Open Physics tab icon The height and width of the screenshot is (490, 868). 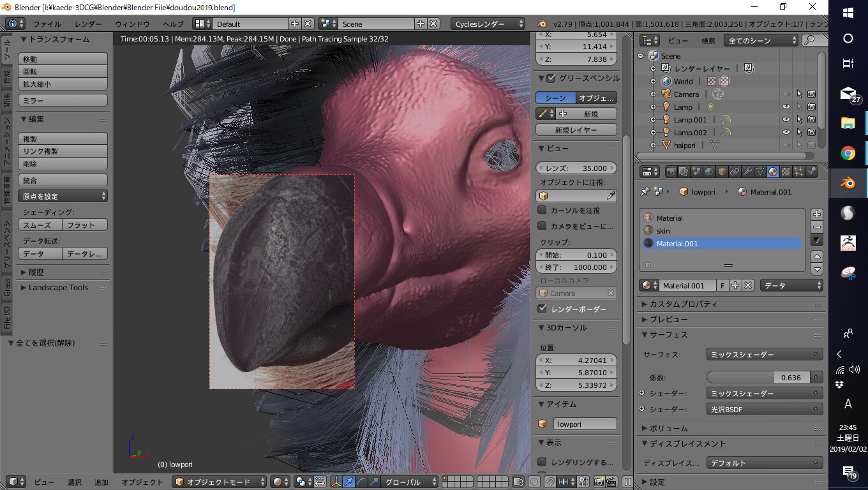(x=811, y=172)
